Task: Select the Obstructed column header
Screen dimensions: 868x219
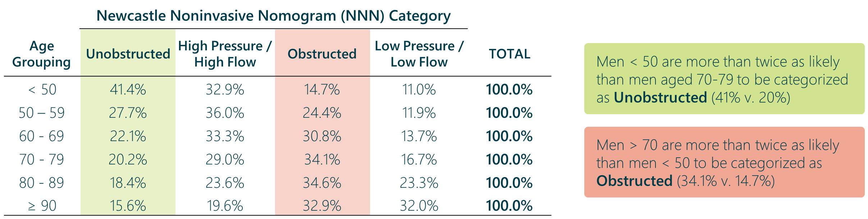Action: (322, 54)
